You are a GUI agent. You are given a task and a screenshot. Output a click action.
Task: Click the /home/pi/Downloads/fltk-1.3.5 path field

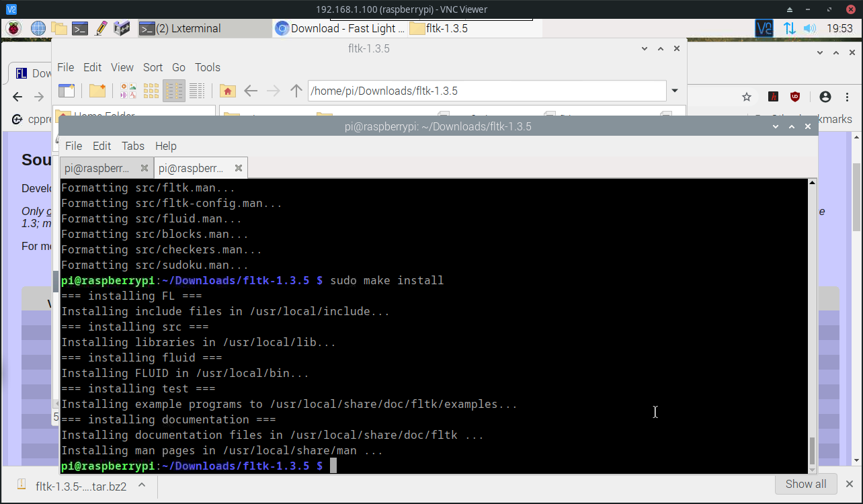point(487,91)
